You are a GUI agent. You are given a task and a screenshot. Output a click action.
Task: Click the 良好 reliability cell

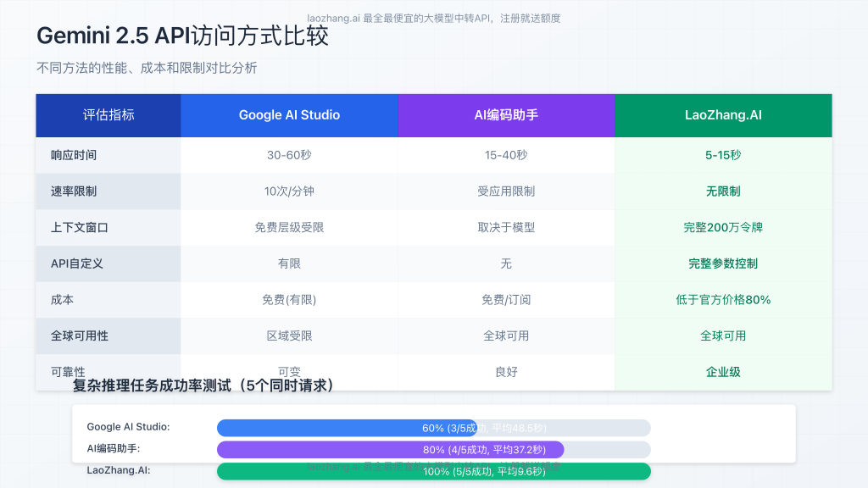[506, 373]
